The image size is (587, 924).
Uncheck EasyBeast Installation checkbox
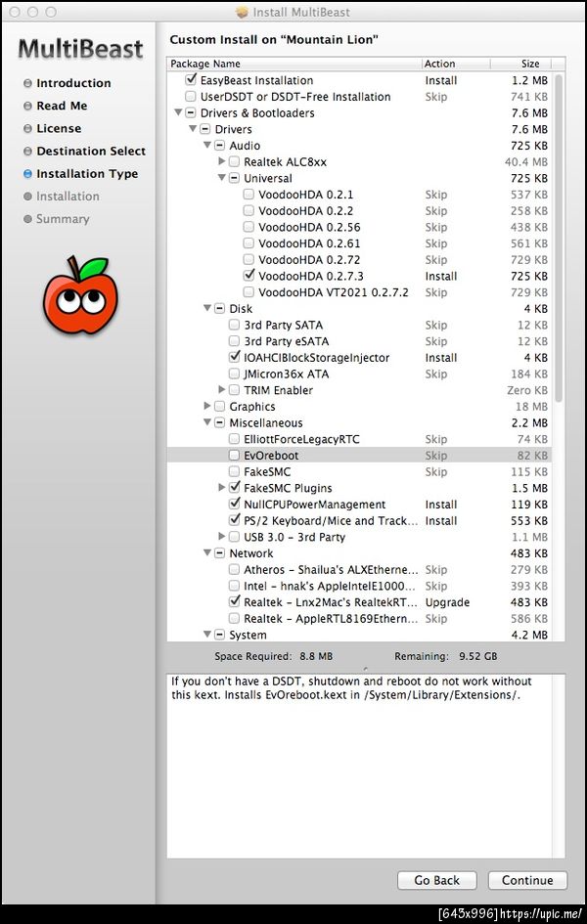pyautogui.click(x=191, y=79)
